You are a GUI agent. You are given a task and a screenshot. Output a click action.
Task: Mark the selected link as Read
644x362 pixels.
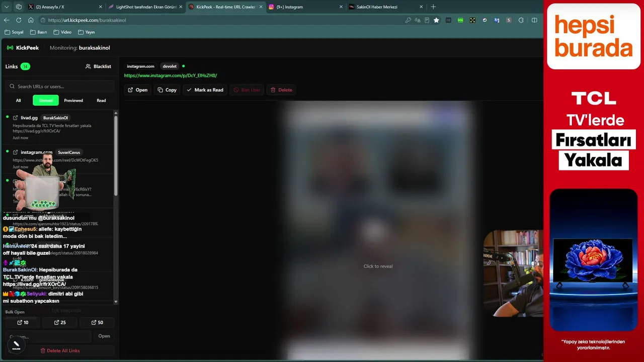point(205,90)
